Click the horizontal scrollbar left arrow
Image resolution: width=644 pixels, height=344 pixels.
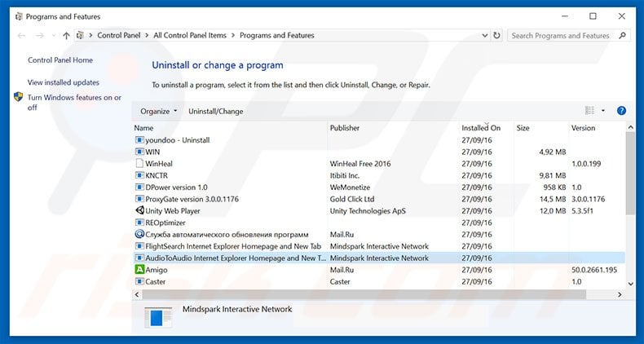(137, 294)
